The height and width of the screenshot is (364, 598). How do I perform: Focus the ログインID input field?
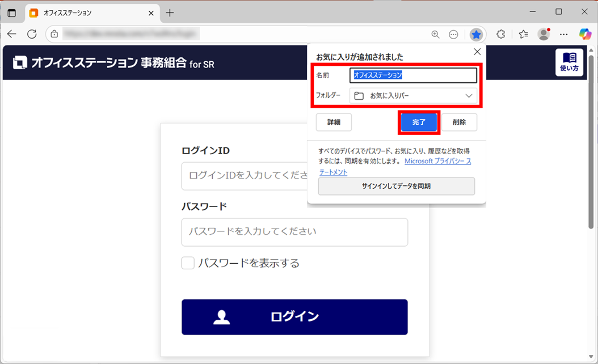245,176
